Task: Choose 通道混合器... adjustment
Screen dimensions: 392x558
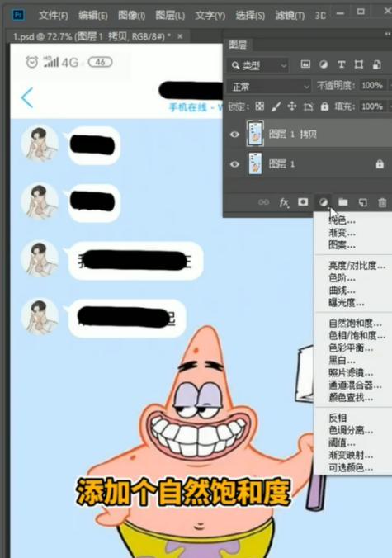Action: pos(355,385)
